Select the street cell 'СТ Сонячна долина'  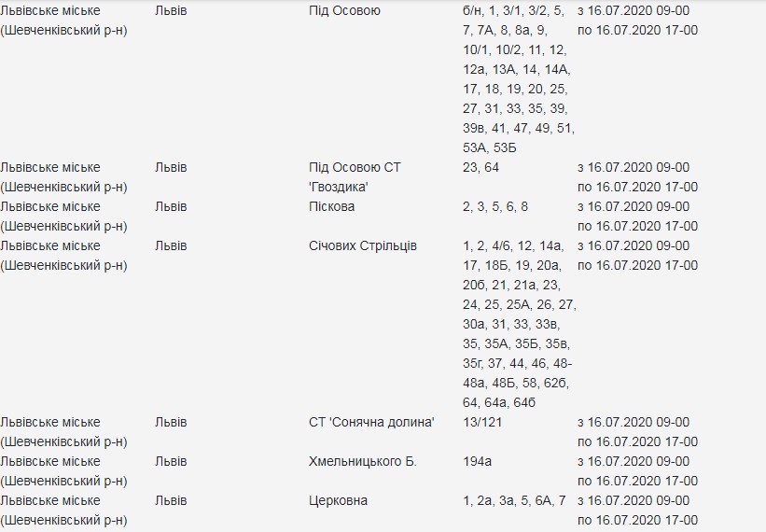[371, 422]
